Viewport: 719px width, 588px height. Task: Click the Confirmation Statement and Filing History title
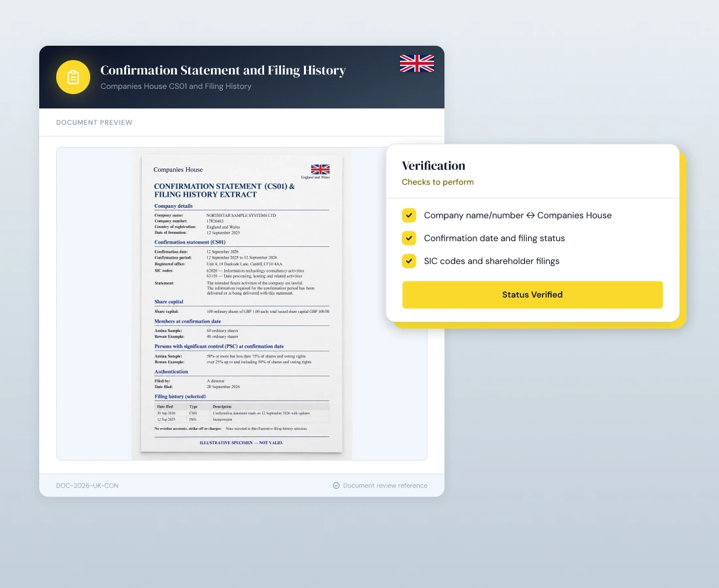223,70
